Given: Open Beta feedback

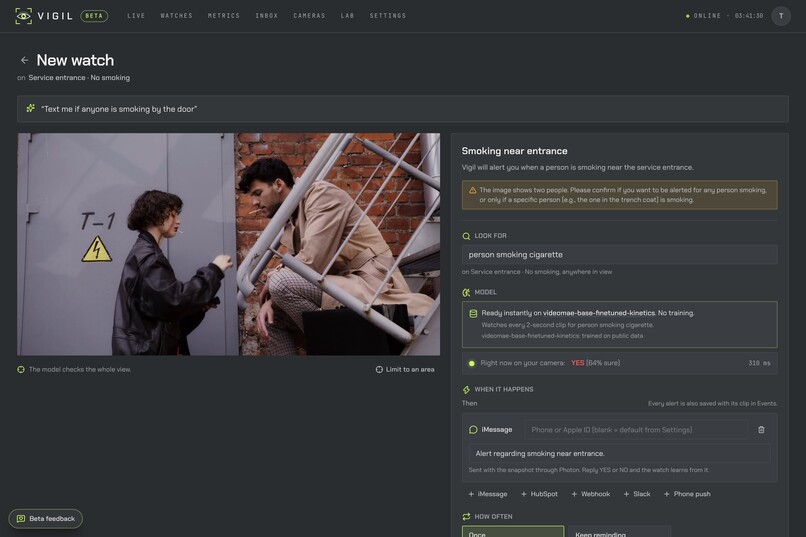Looking at the screenshot, I should click(46, 519).
